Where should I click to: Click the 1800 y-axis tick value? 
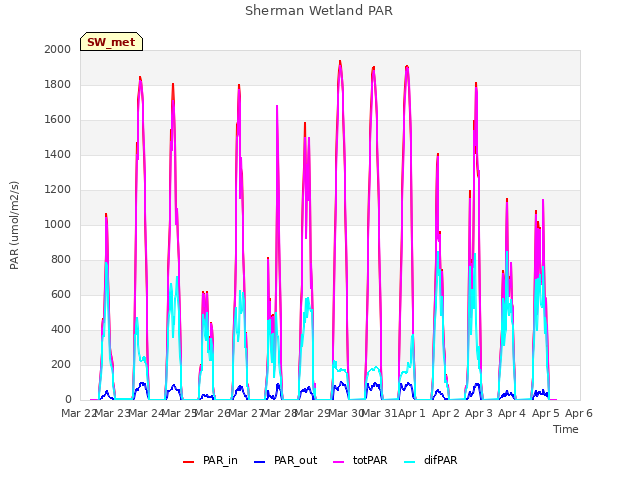coord(58,84)
